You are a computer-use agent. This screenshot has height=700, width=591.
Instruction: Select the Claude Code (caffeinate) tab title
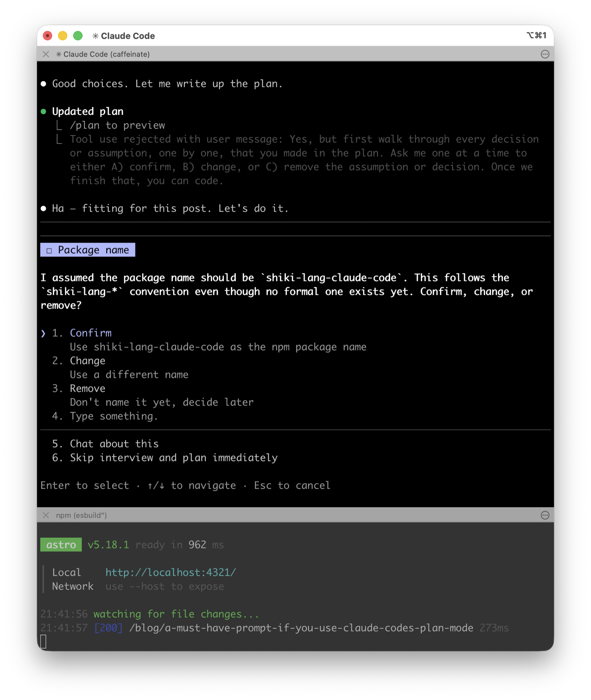click(x=106, y=54)
